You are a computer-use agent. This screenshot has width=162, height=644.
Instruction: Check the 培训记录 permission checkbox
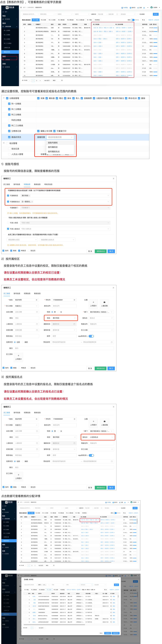coord(9,149)
